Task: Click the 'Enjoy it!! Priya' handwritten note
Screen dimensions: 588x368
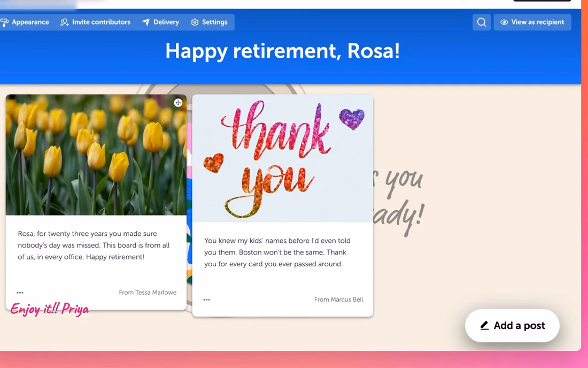Action: (x=50, y=310)
